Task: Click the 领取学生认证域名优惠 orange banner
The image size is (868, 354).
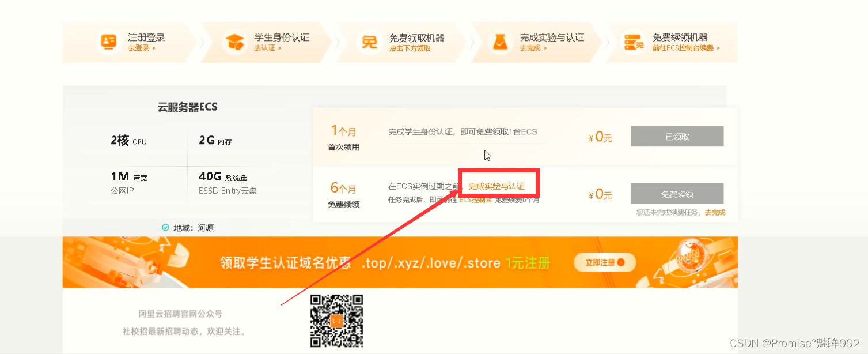Action: [400, 262]
